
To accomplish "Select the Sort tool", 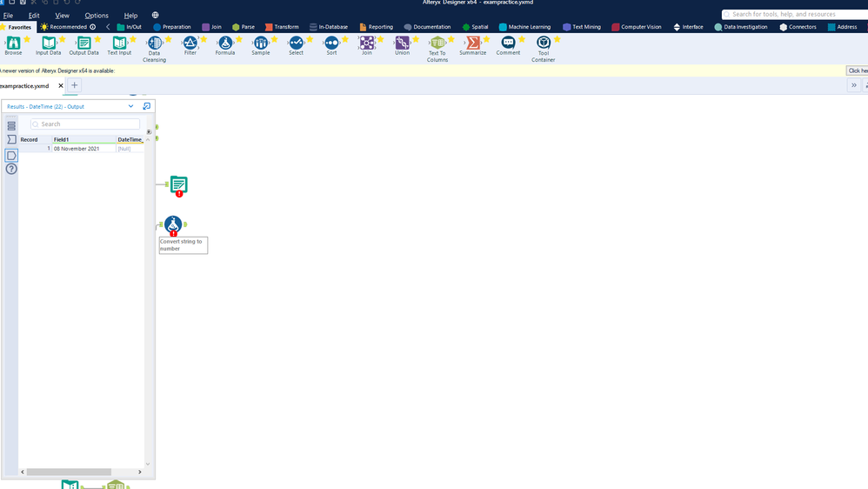I will [x=331, y=44].
